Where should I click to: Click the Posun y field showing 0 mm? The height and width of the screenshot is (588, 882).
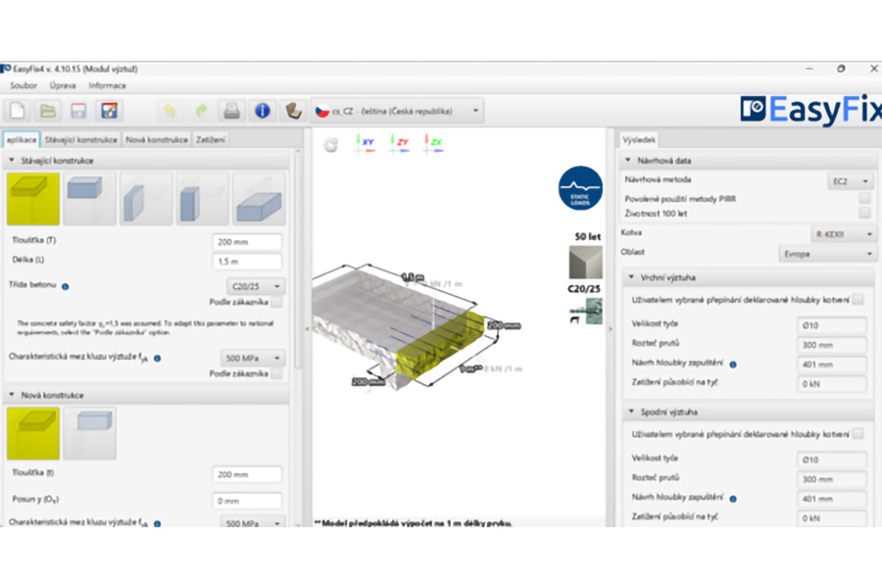(x=247, y=501)
